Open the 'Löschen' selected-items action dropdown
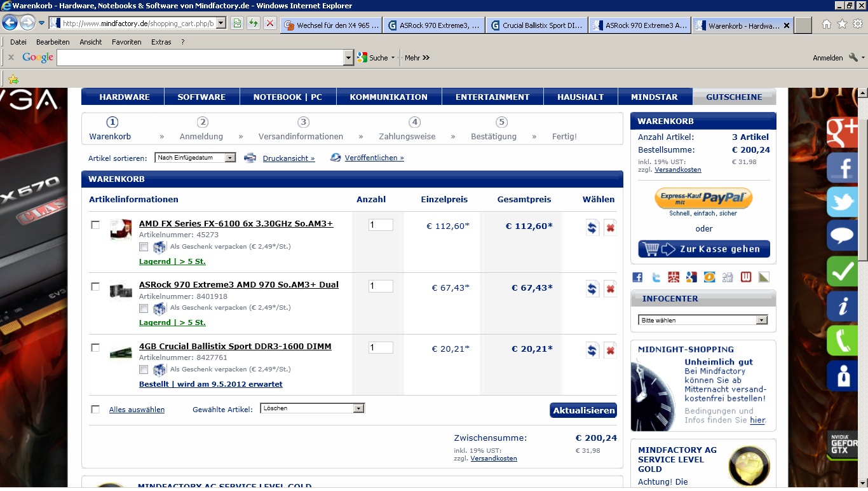 (313, 408)
